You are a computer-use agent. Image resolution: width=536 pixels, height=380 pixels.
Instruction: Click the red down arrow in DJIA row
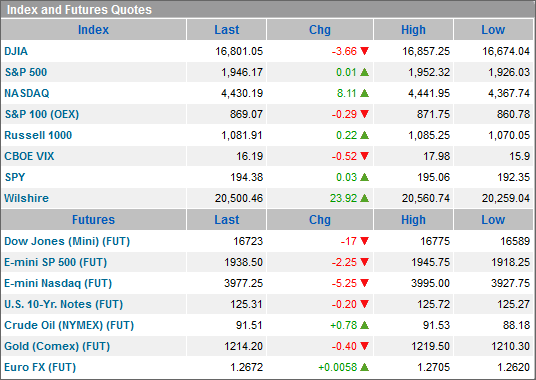pos(364,51)
